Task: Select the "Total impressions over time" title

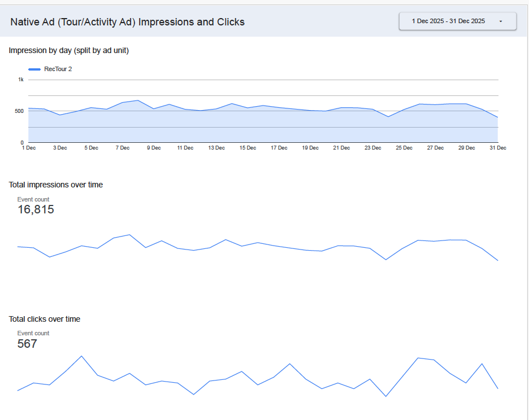Action: coord(56,185)
